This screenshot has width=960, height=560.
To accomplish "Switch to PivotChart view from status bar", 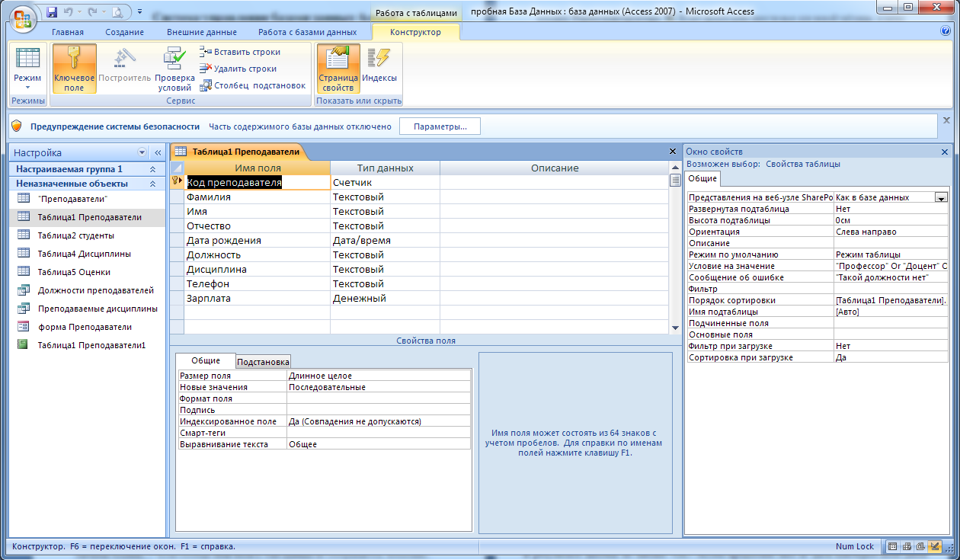I will tap(920, 546).
